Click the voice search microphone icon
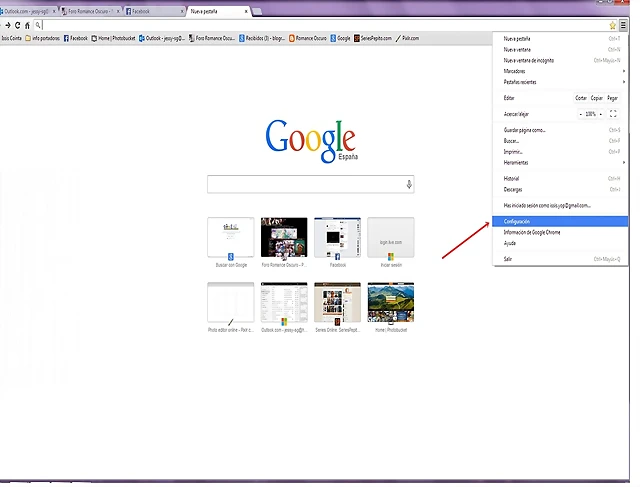The width and height of the screenshot is (640, 487). 409,185
